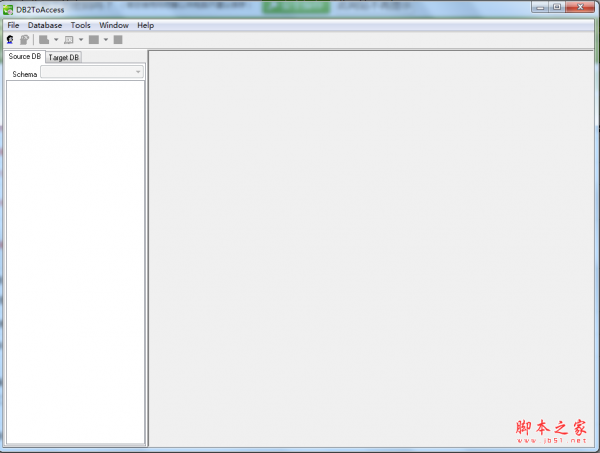The height and width of the screenshot is (453, 600).
Task: Open the arrow beside the first document icon
Action: coord(56,39)
